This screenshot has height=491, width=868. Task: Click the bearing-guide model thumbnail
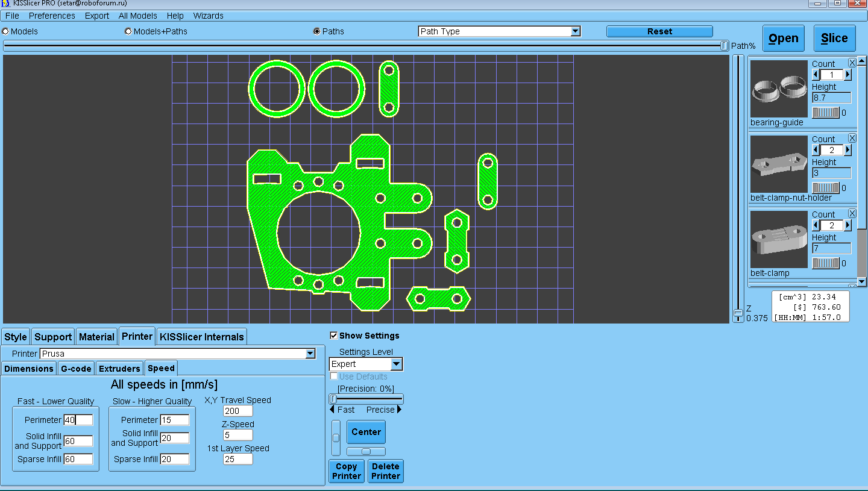pos(779,89)
